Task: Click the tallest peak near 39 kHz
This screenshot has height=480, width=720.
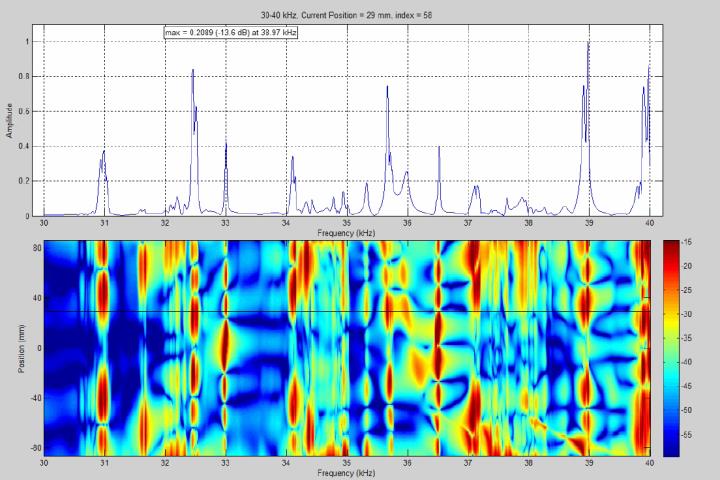Action: point(588,44)
